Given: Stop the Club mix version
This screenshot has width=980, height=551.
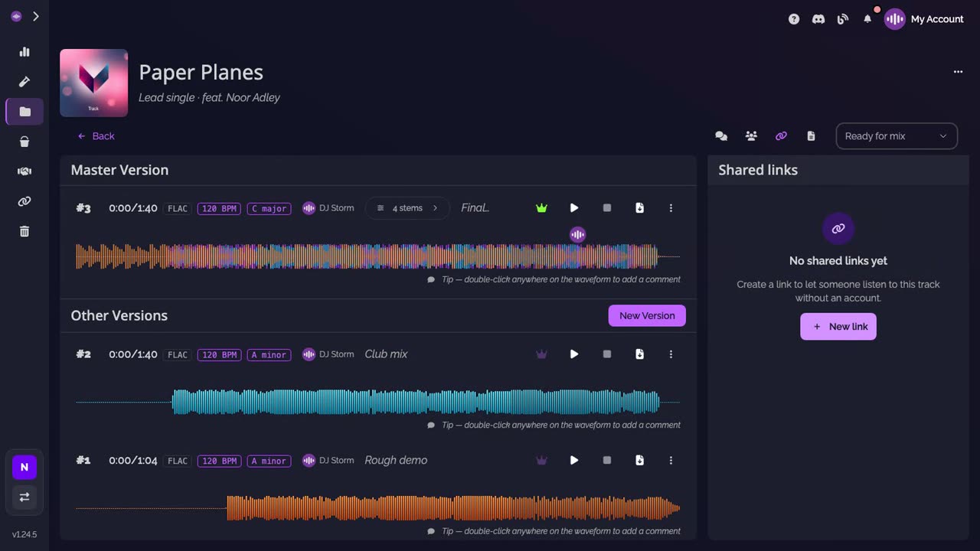Looking at the screenshot, I should pyautogui.click(x=607, y=354).
